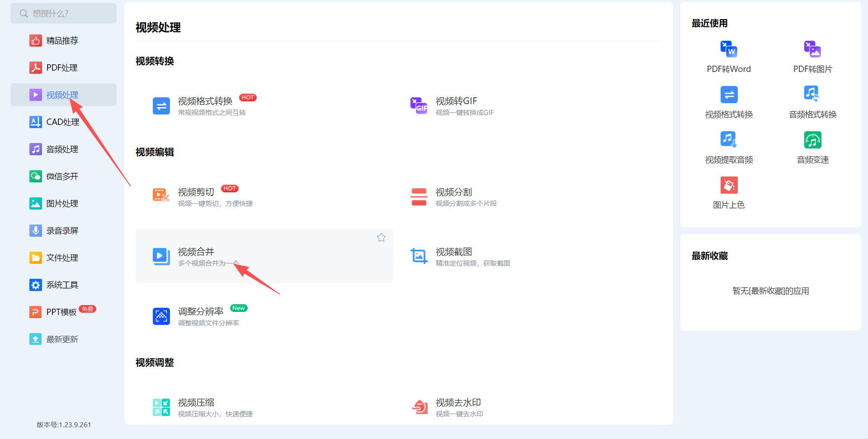Image resolution: width=868 pixels, height=439 pixels.
Task: Open 图片处理 category label
Action: pos(62,204)
